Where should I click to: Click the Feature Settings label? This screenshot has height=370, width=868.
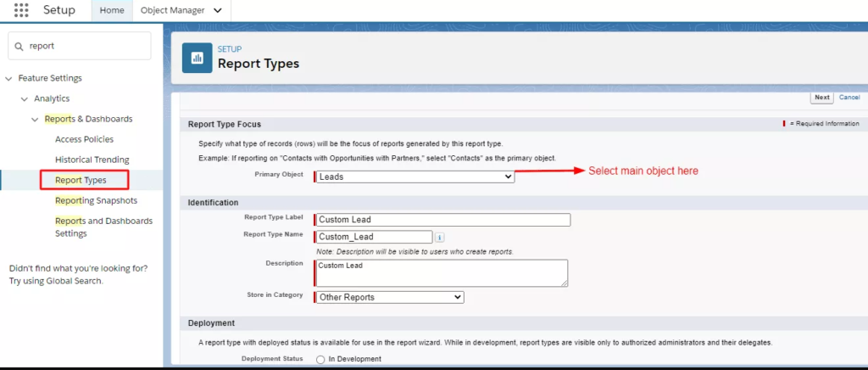(x=50, y=79)
